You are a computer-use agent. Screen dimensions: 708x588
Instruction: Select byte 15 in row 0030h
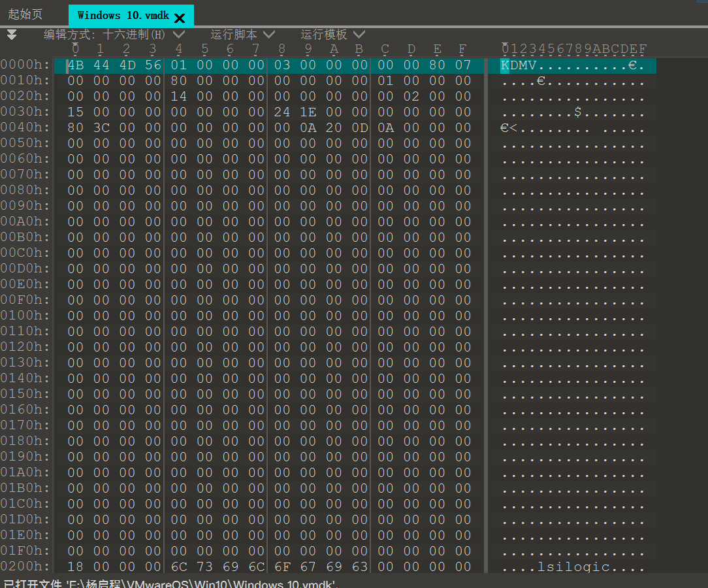pyautogui.click(x=75, y=112)
